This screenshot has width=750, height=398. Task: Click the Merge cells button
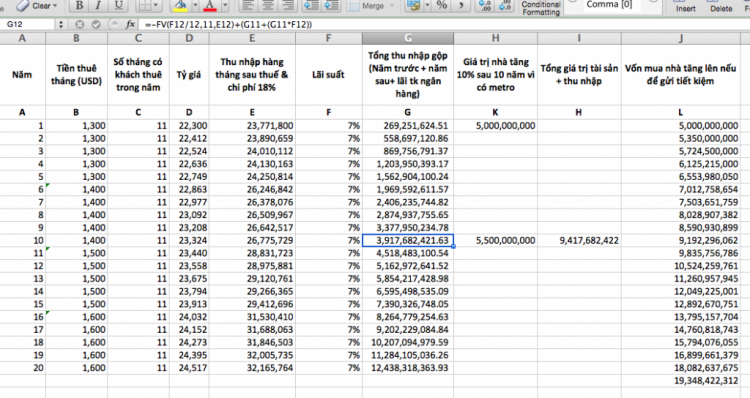[367, 6]
